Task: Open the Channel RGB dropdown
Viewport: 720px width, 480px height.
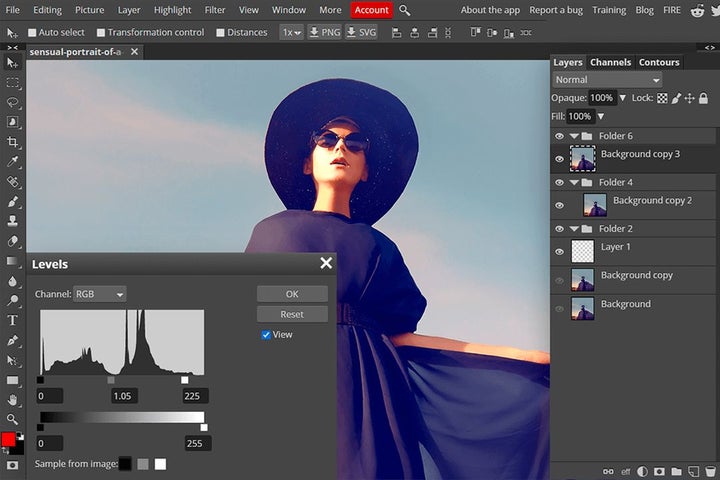Action: tap(100, 294)
